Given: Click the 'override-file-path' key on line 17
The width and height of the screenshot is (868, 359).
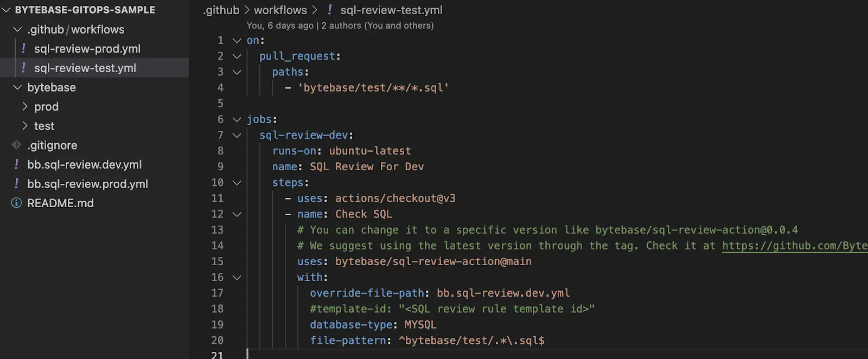Looking at the screenshot, I should pyautogui.click(x=367, y=293).
